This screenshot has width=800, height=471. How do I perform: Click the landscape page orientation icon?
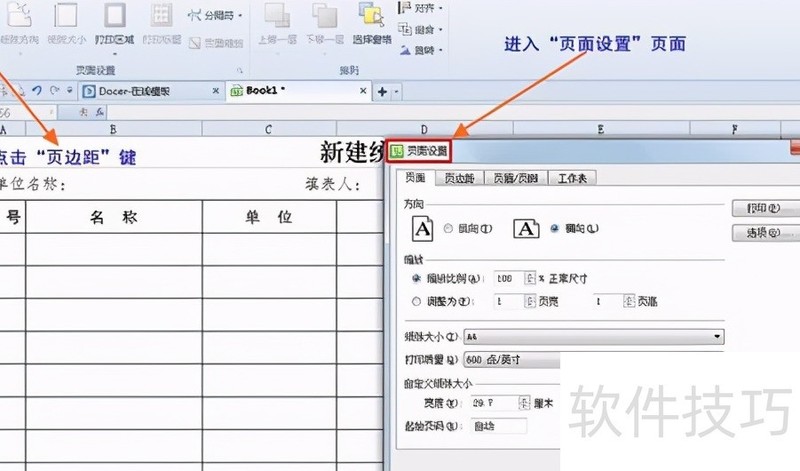pyautogui.click(x=526, y=229)
